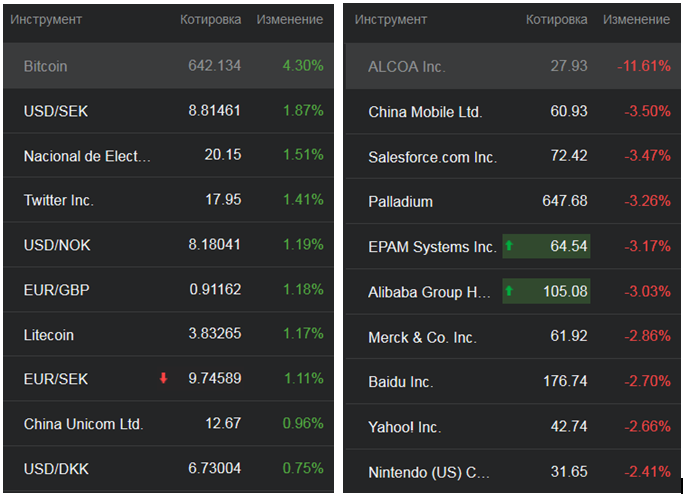Image resolution: width=685 pixels, height=500 pixels.
Task: Open the USD/SEK instrument
Action: point(56,111)
